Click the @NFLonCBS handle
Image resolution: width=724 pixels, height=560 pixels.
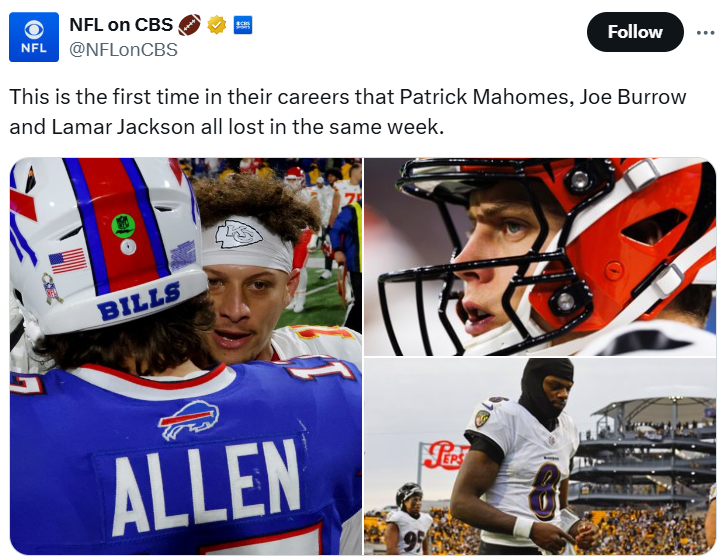click(123, 48)
